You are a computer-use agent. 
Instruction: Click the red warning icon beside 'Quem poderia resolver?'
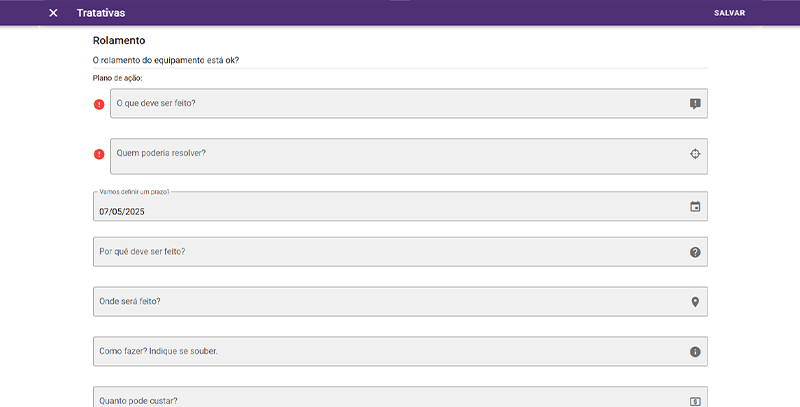pyautogui.click(x=99, y=154)
